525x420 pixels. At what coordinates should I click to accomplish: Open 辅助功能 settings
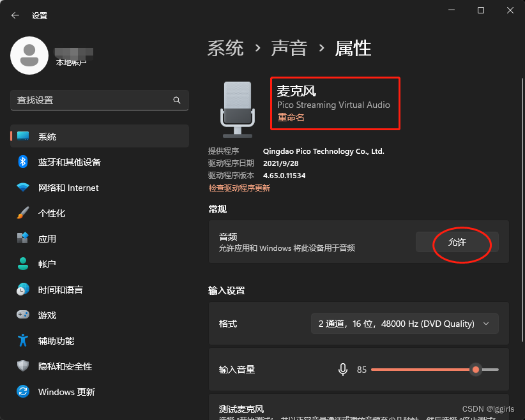(100, 340)
